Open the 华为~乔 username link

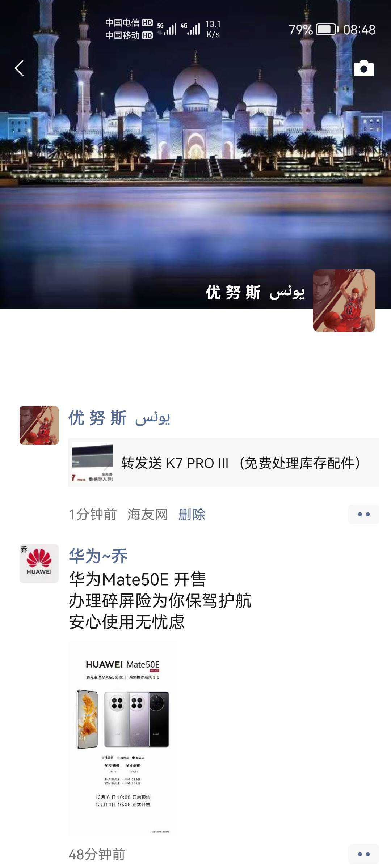click(x=98, y=556)
